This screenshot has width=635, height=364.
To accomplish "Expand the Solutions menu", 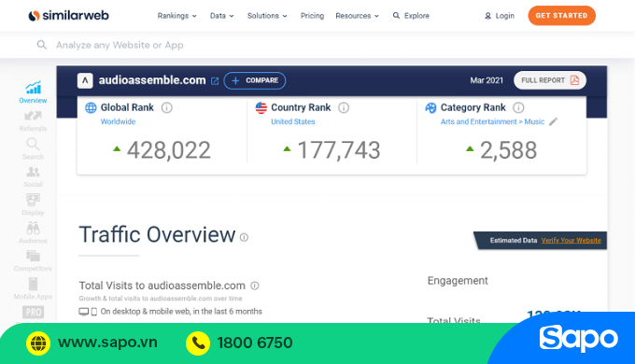I will click(267, 16).
